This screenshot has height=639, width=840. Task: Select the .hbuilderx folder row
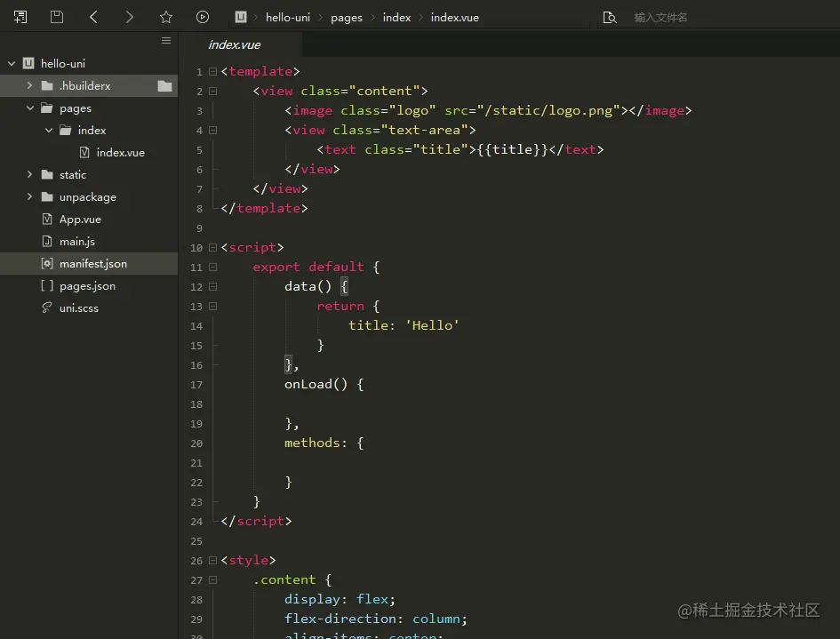[x=89, y=85]
